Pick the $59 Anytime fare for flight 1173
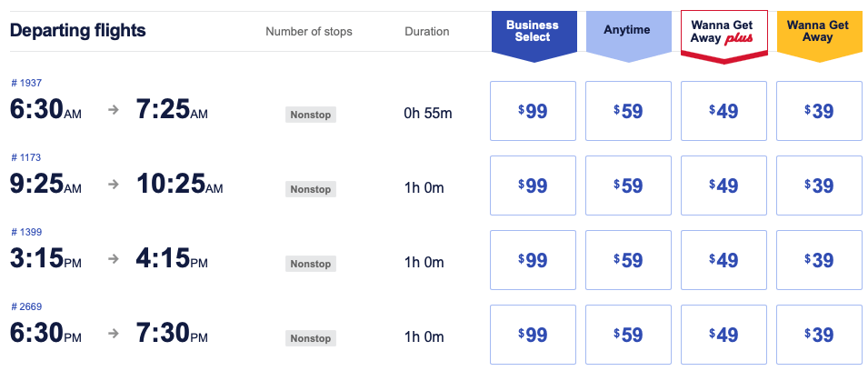 628,185
